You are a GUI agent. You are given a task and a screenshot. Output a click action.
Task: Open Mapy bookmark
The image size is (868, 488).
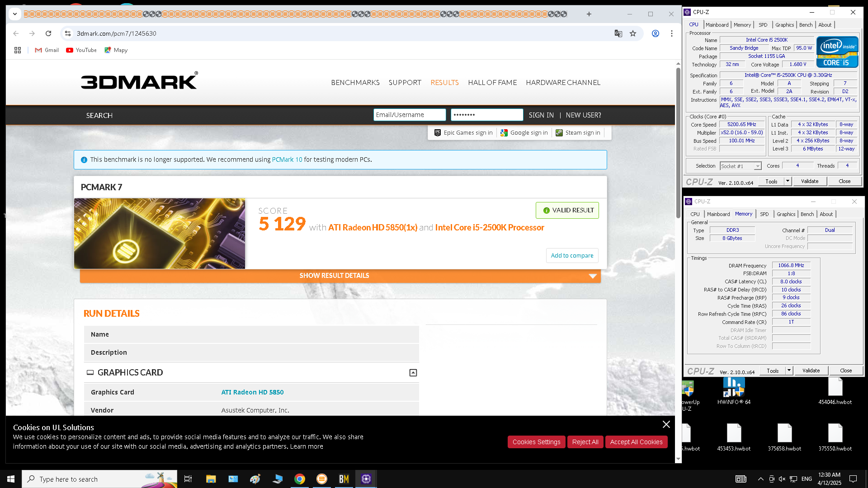tap(116, 50)
